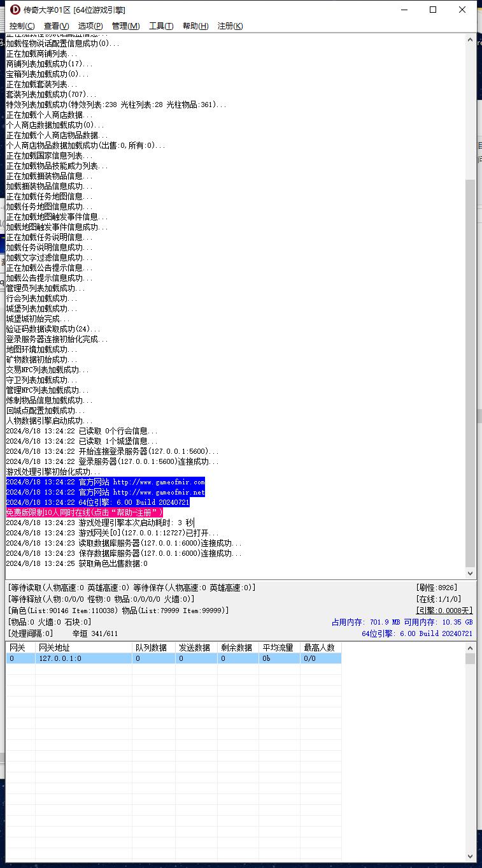Click the log scrollbar down arrow
482x868 pixels.
pos(471,574)
